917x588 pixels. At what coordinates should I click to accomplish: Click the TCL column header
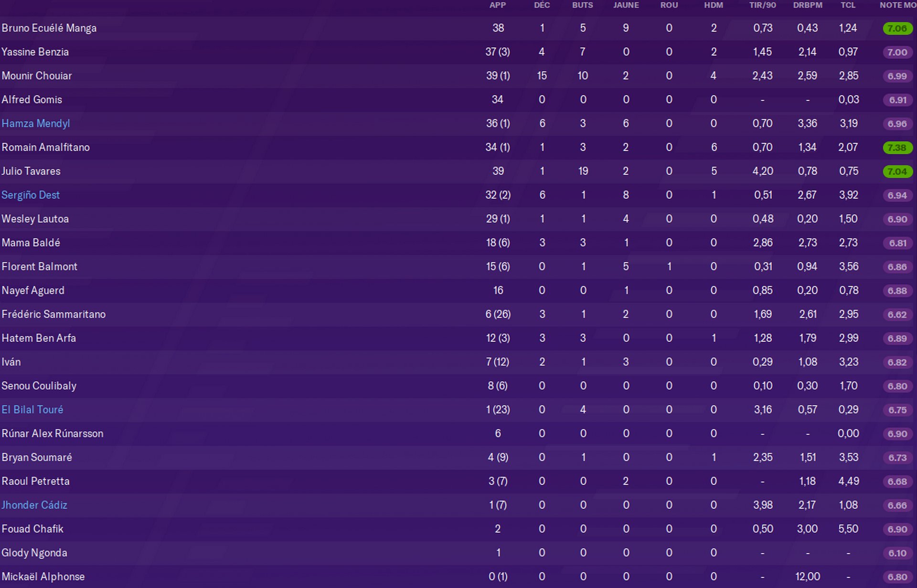(x=848, y=5)
